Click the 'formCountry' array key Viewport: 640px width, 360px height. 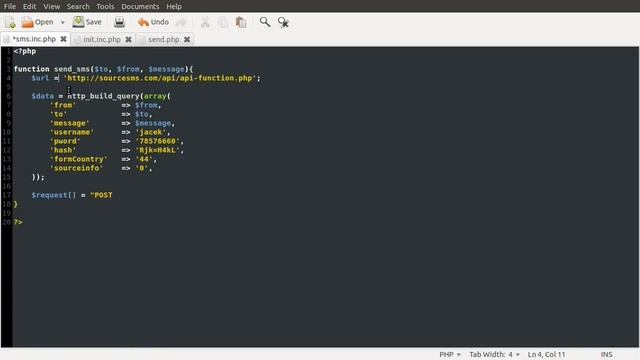(79, 159)
